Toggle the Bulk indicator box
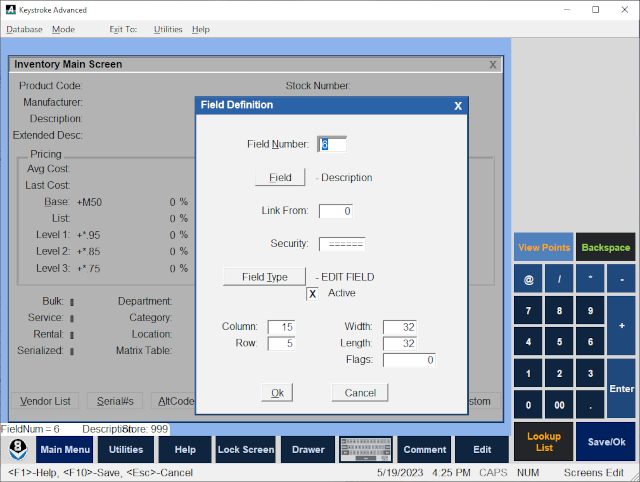640x482 pixels. [72, 302]
